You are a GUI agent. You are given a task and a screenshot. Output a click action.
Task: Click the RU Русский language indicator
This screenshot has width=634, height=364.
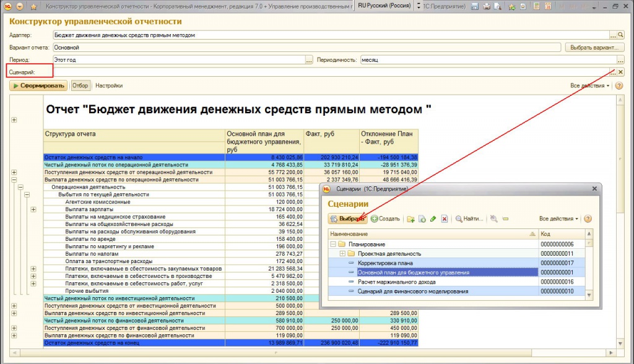click(x=384, y=6)
